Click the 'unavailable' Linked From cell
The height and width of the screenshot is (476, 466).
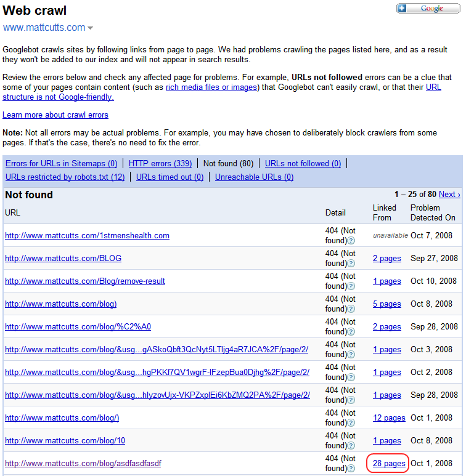[x=390, y=235]
